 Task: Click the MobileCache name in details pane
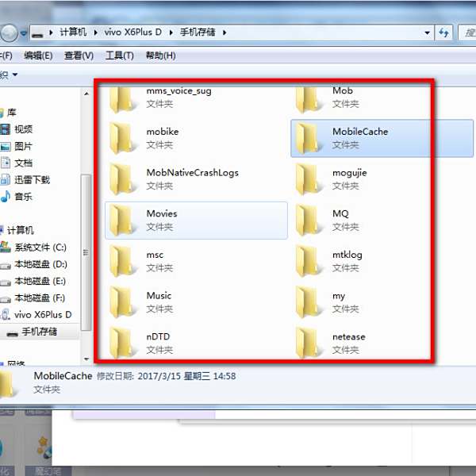(63, 376)
